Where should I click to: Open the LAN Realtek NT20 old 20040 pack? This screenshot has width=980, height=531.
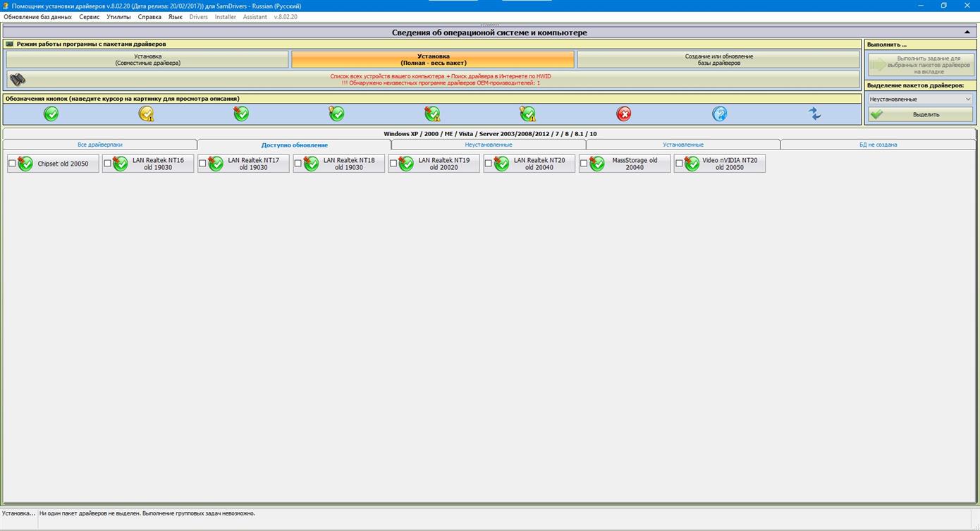(x=529, y=164)
